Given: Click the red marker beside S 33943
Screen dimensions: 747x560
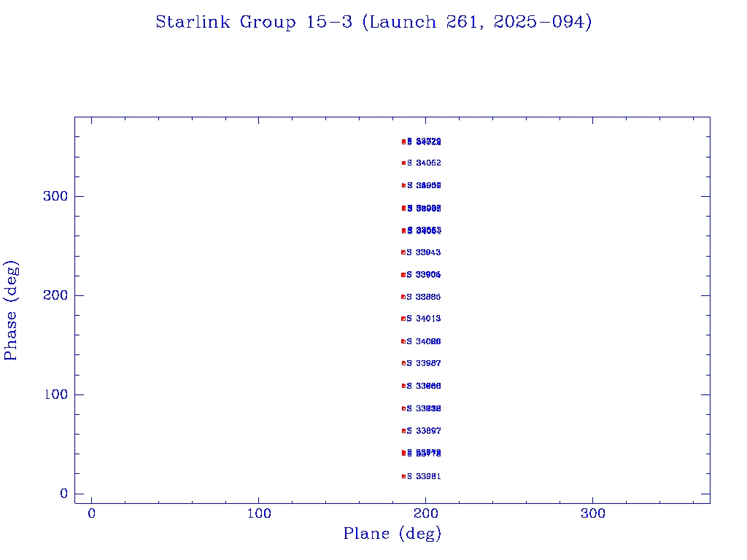Looking at the screenshot, I should (403, 252).
